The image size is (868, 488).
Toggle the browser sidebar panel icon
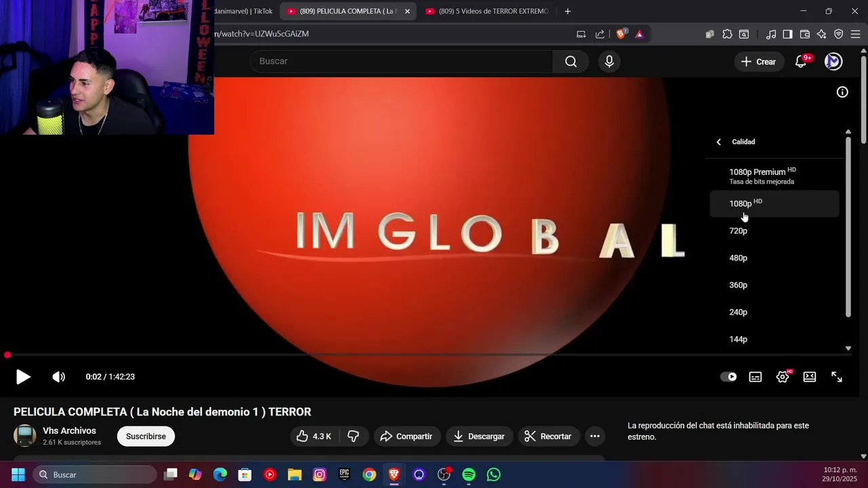[x=787, y=34]
